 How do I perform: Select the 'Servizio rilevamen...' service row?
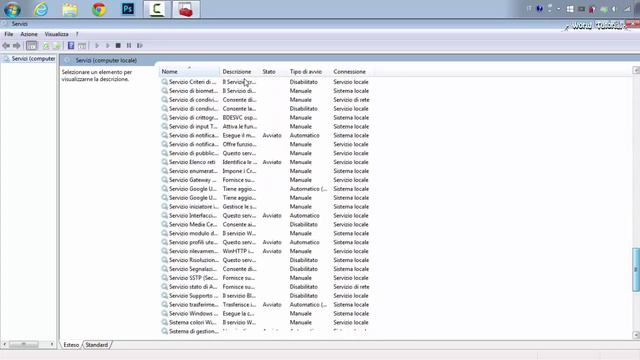[265, 251]
